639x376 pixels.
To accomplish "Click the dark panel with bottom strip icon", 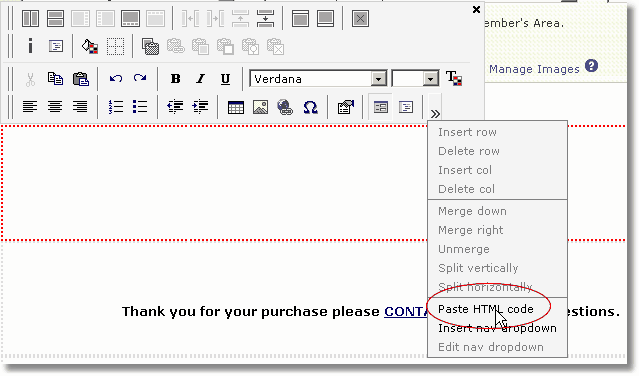I will point(130,19).
